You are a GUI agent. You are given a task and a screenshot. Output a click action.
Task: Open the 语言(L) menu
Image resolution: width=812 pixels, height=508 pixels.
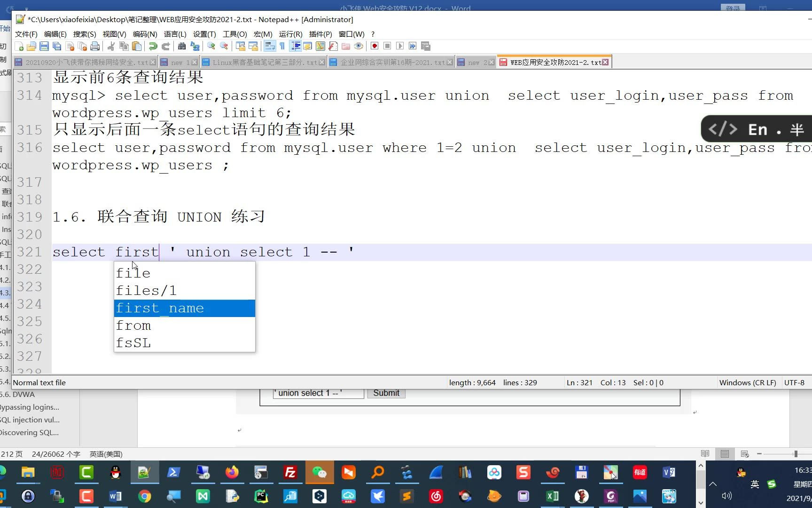176,34
